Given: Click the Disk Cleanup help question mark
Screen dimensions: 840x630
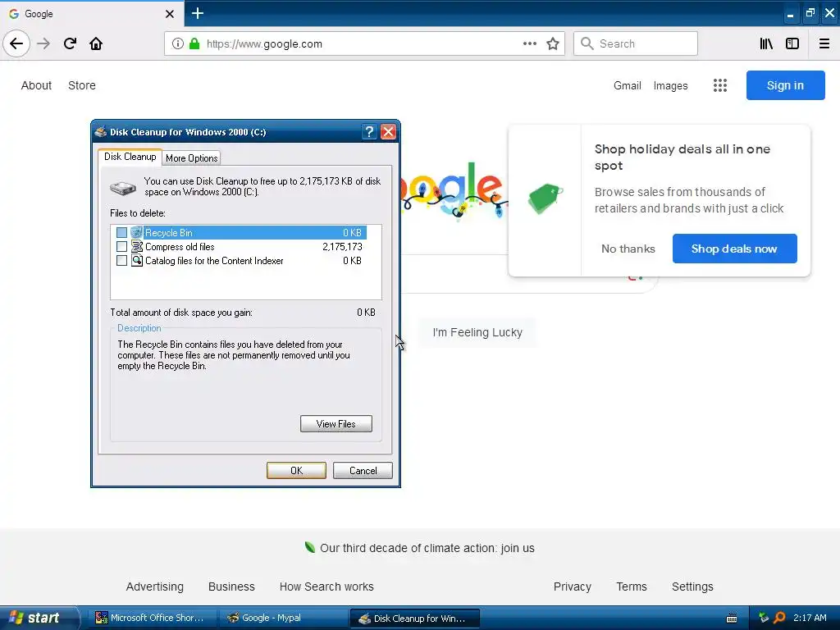Looking at the screenshot, I should tap(369, 132).
